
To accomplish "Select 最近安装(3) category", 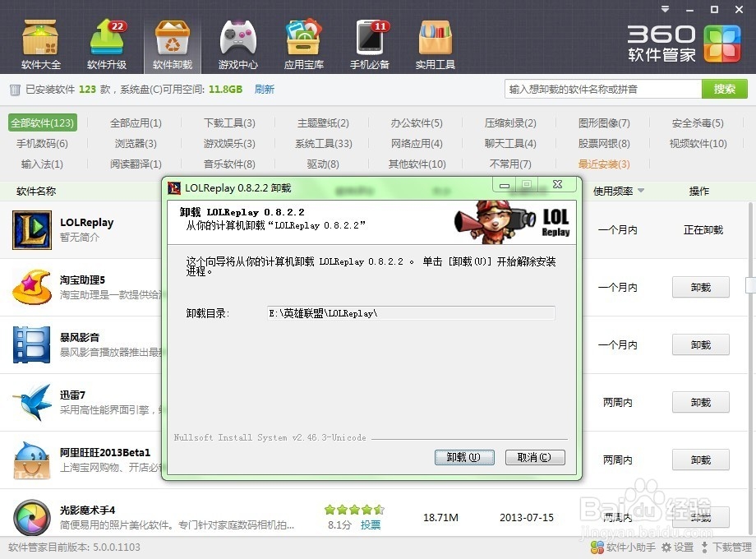I will pyautogui.click(x=604, y=164).
